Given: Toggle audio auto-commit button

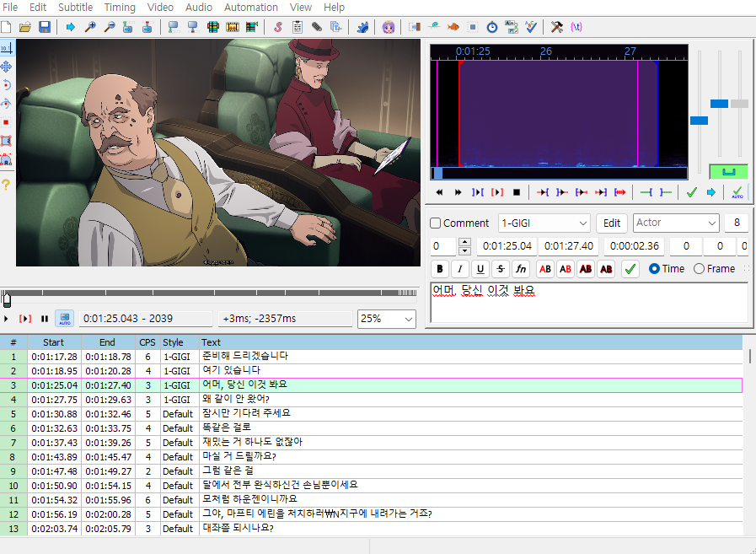Looking at the screenshot, I should pyautogui.click(x=737, y=192).
